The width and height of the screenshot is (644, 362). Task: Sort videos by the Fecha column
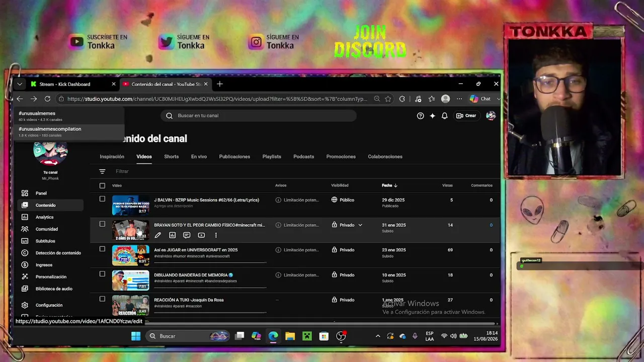(389, 186)
